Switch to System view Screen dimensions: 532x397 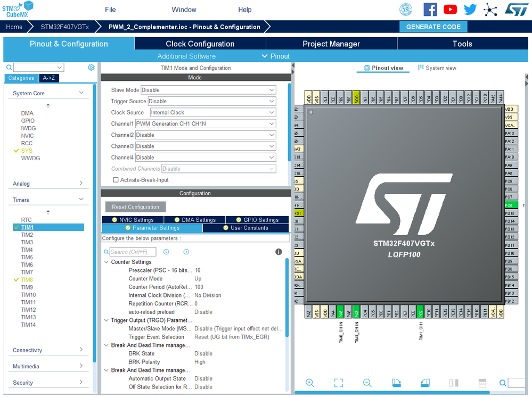coord(437,68)
